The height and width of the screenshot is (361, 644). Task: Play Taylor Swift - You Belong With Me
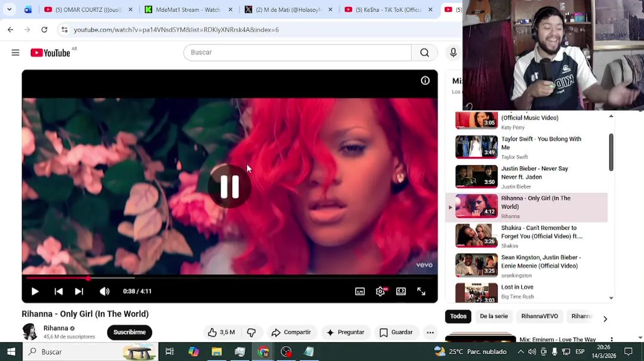coord(527,147)
